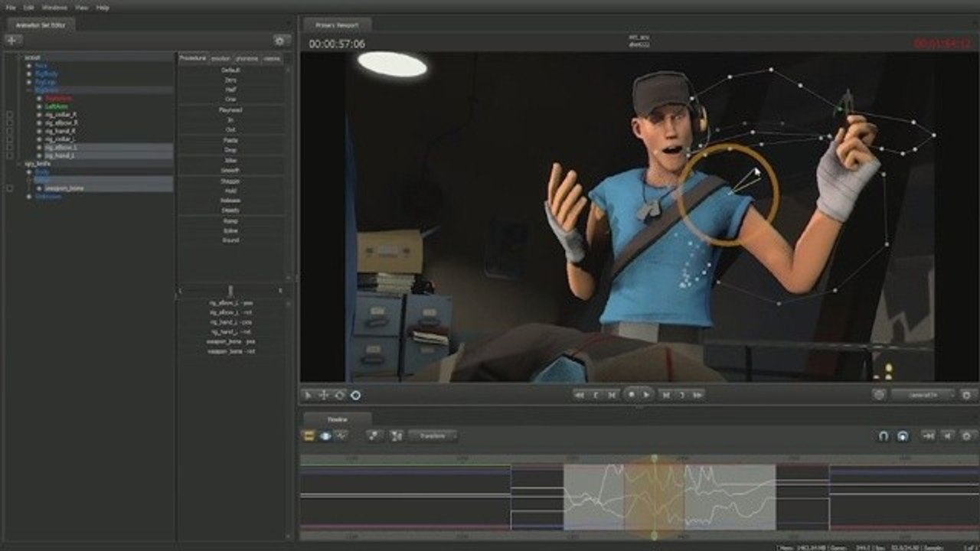980x551 pixels.
Task: Click the stop/record round playback button
Action: 632,395
